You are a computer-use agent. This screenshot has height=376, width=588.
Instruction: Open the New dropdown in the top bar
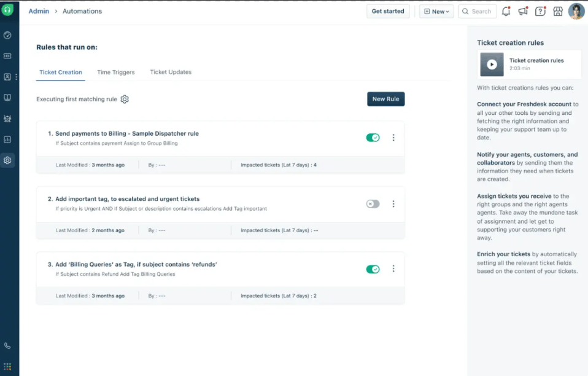[x=436, y=11]
